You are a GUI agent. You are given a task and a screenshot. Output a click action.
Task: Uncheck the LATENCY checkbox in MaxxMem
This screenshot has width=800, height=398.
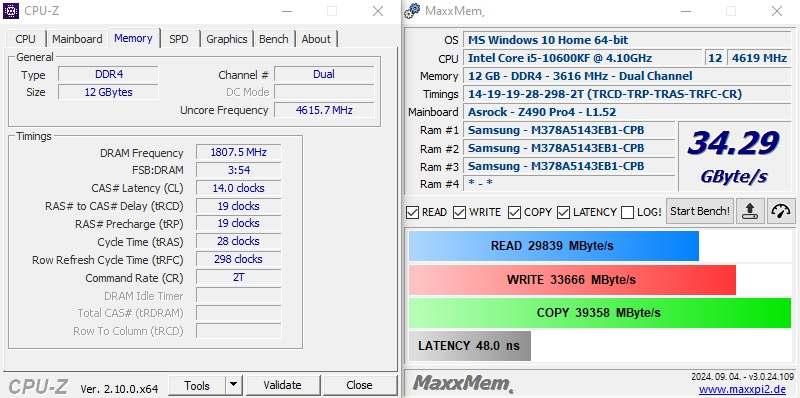coord(563,212)
